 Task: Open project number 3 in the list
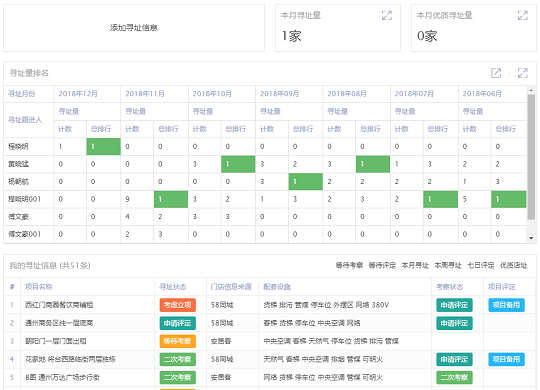tap(56, 341)
